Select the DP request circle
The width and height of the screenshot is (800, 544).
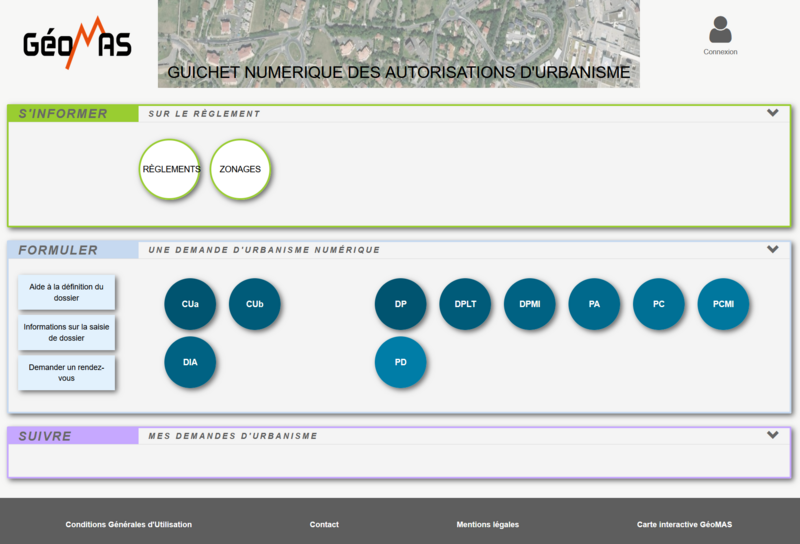(x=401, y=304)
